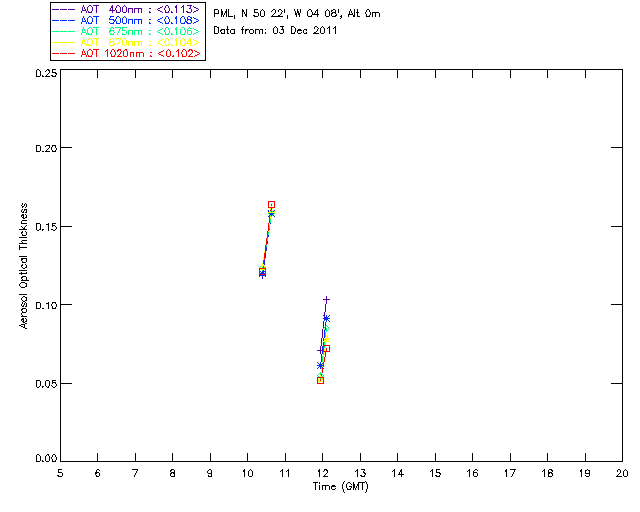
Task: Click the y-axis tick label "0.25"
Action: point(46,73)
